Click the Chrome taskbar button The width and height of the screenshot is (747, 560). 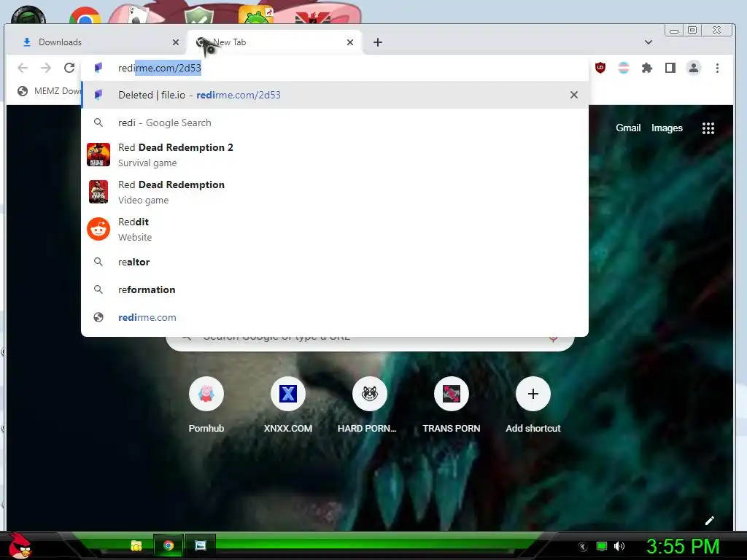click(169, 545)
